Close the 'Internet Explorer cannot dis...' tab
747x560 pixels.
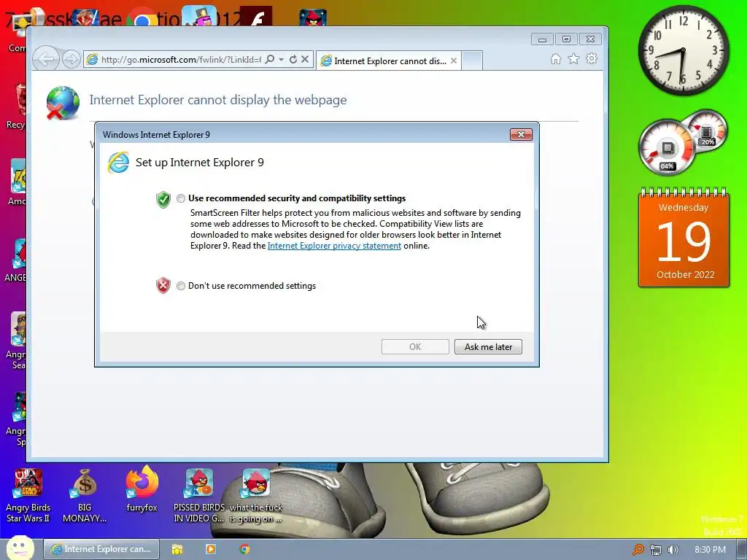point(454,61)
